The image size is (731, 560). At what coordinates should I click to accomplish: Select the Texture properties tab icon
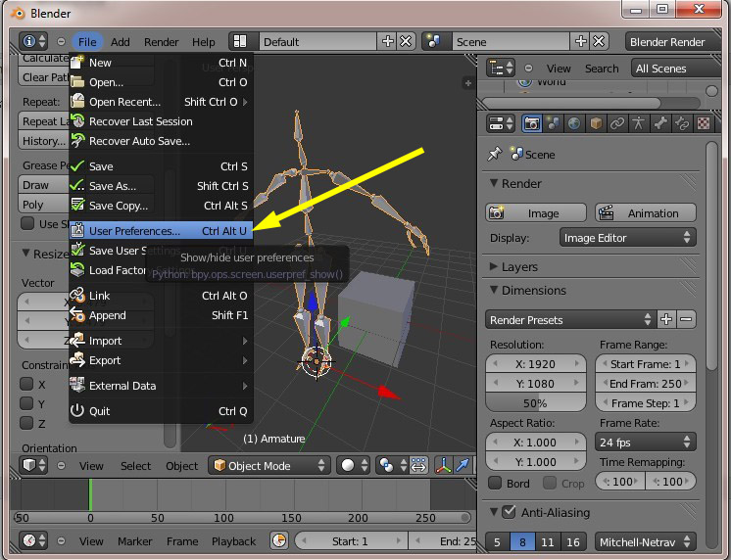click(703, 123)
